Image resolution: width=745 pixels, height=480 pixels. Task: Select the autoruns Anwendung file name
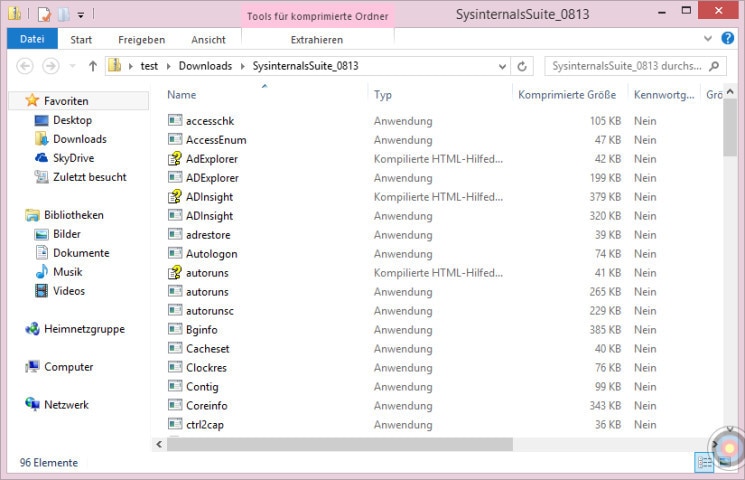pyautogui.click(x=207, y=291)
